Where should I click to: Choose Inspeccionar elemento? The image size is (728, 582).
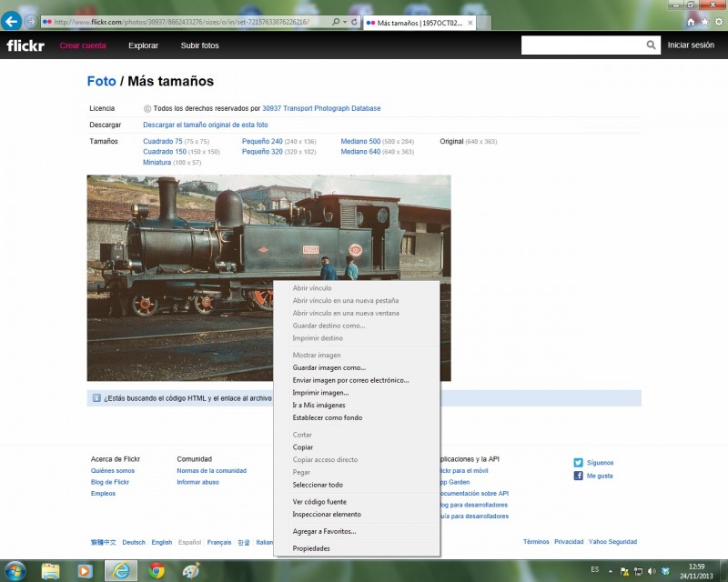tap(327, 514)
